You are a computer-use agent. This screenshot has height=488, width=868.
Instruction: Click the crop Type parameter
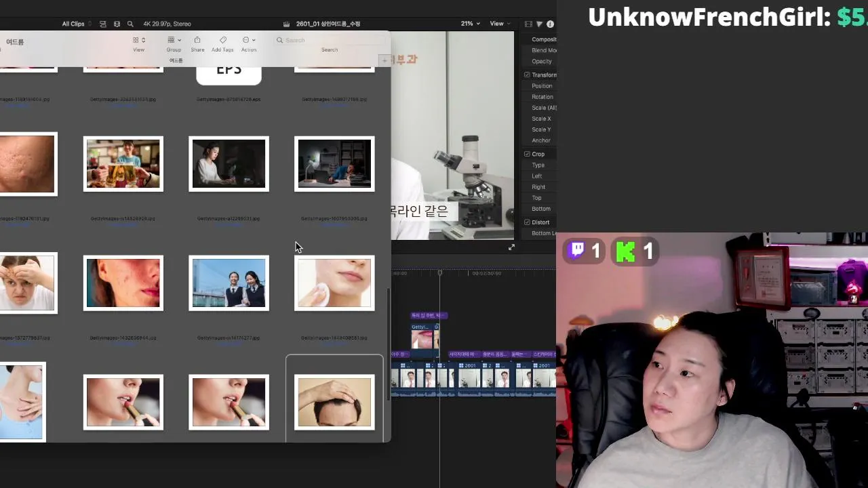[538, 165]
